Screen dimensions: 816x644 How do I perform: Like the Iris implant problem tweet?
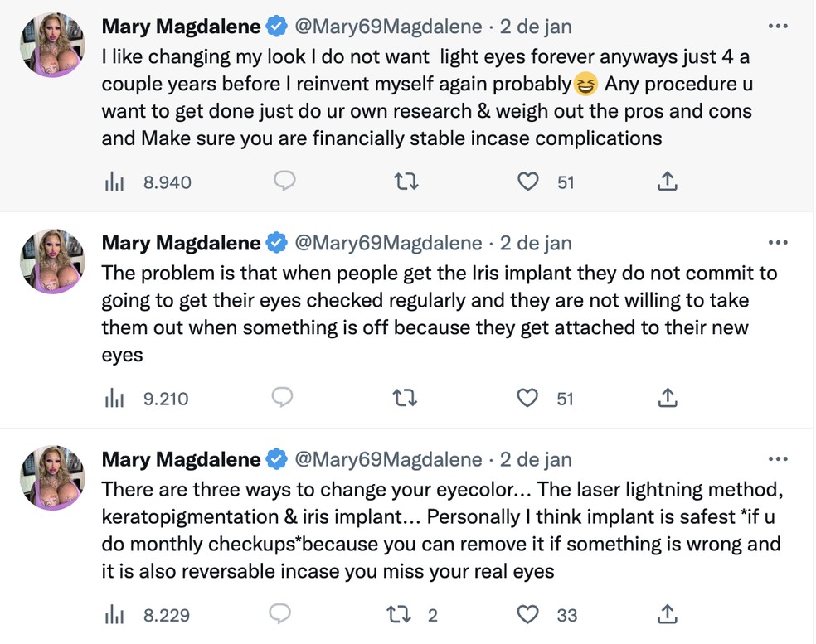(x=528, y=399)
